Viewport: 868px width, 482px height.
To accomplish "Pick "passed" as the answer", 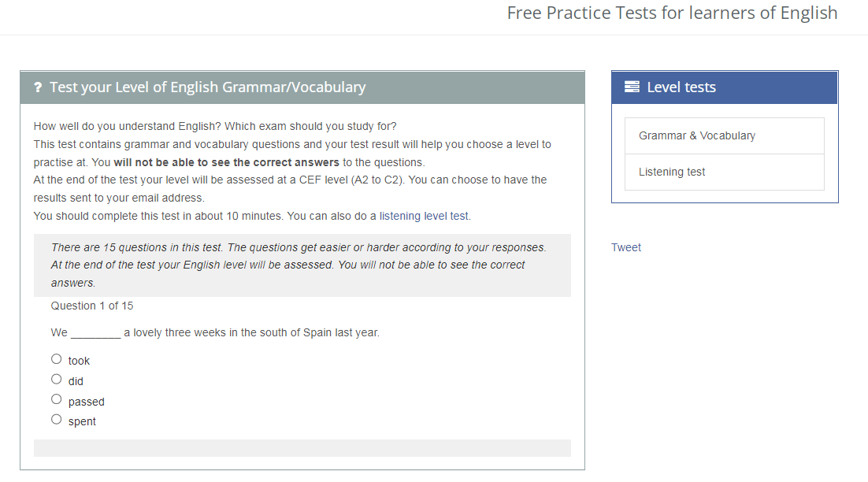I will coord(56,400).
